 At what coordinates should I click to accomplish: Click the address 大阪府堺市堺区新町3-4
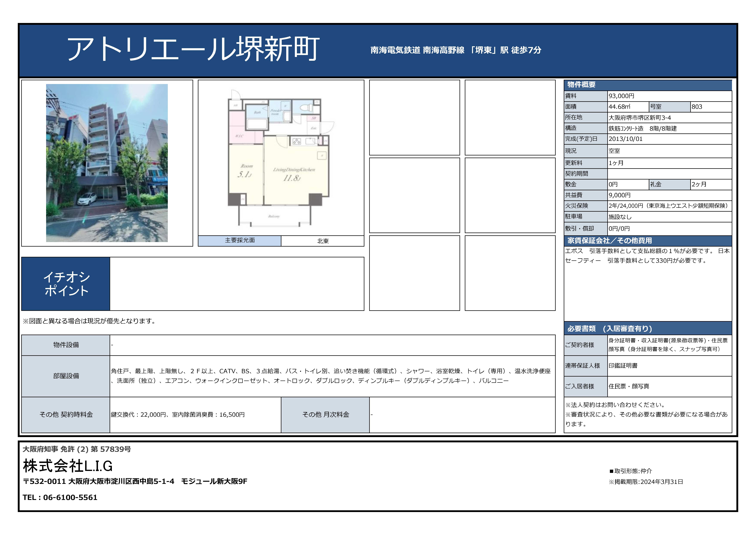tap(640, 118)
